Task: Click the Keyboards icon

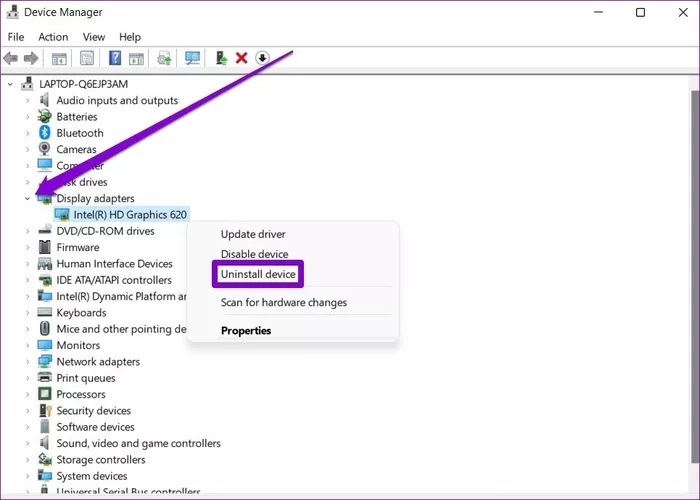Action: pos(44,312)
